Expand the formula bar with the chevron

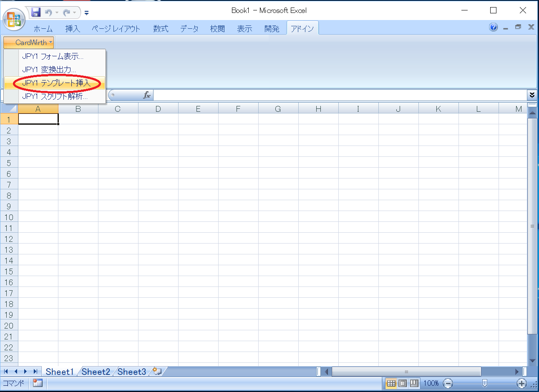(532, 95)
